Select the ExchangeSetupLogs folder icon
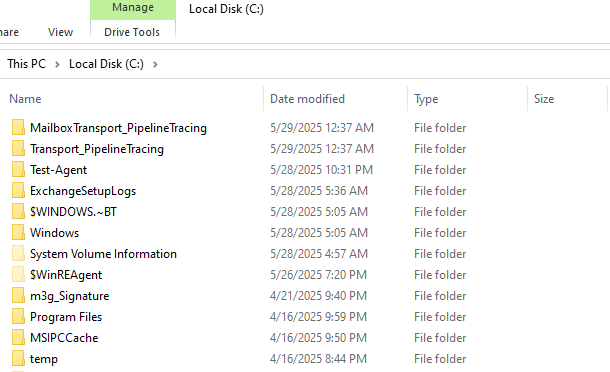 pos(18,191)
